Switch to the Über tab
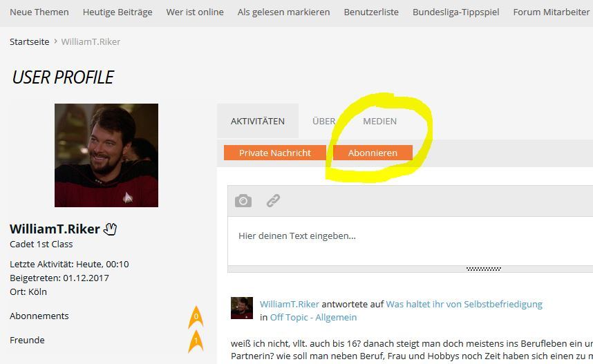 click(x=323, y=121)
